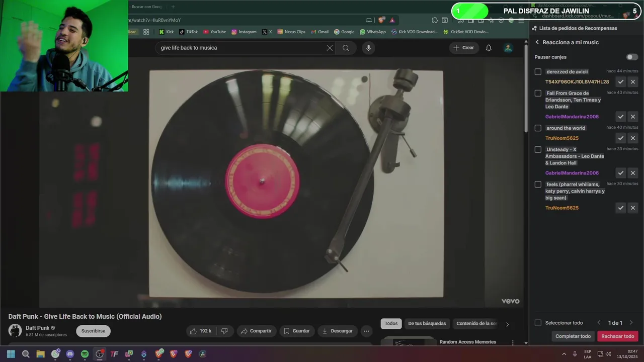
Task: Reject the 'around the world' request
Action: pos(633,138)
